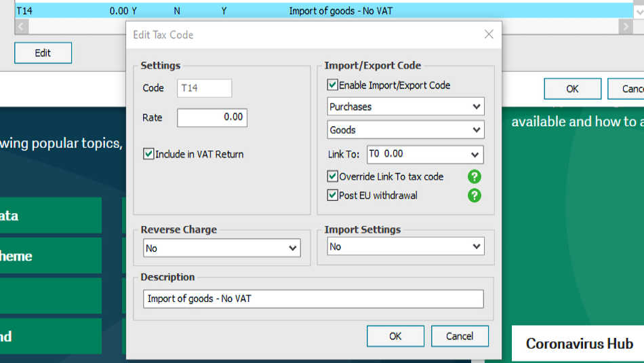Select the T14 row in tax code list

click(x=323, y=11)
